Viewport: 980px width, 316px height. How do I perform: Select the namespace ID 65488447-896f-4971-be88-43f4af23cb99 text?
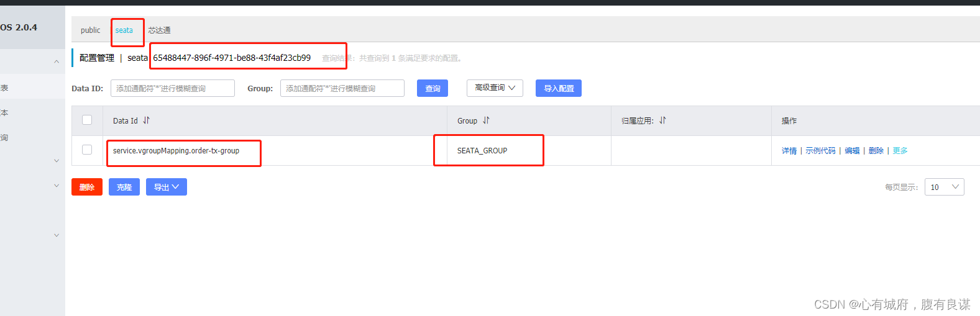click(x=232, y=58)
